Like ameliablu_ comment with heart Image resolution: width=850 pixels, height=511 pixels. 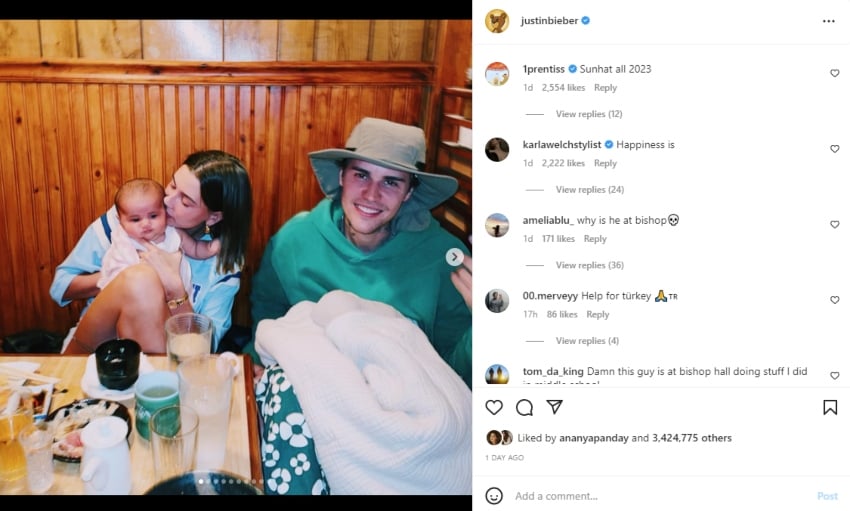834,224
